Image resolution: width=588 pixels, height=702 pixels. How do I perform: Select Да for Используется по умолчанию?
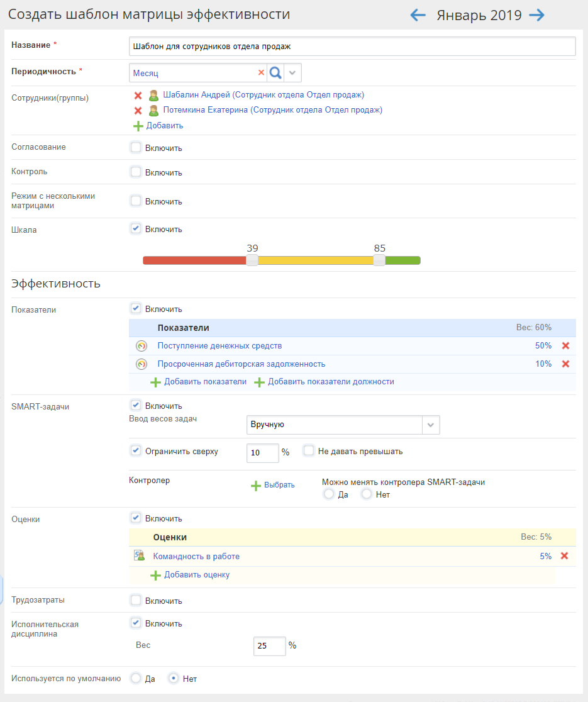[x=136, y=679]
